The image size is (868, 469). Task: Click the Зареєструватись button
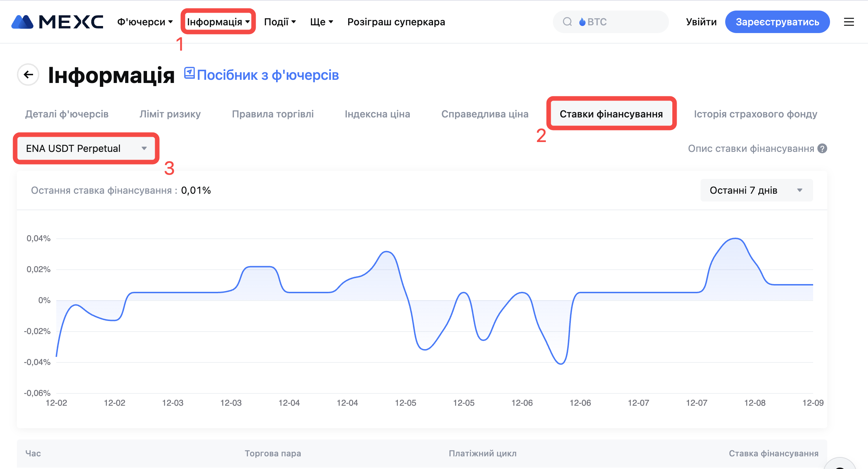[x=777, y=22]
